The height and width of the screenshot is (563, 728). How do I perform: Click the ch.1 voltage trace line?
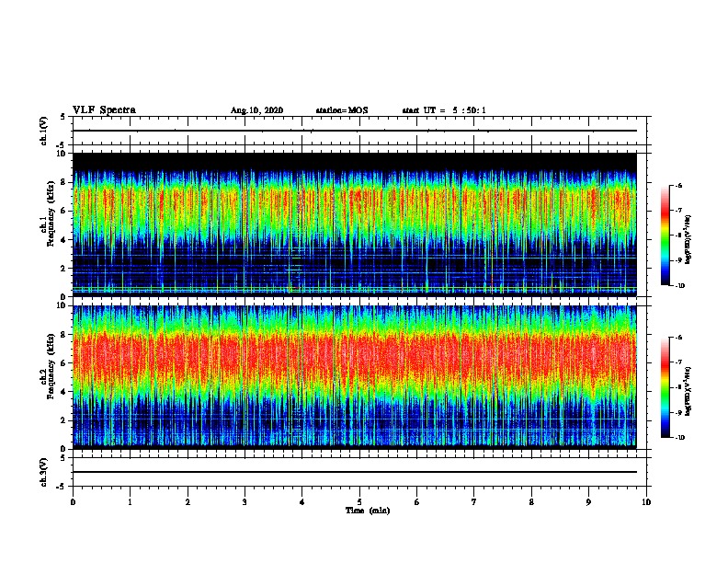[x=355, y=131]
